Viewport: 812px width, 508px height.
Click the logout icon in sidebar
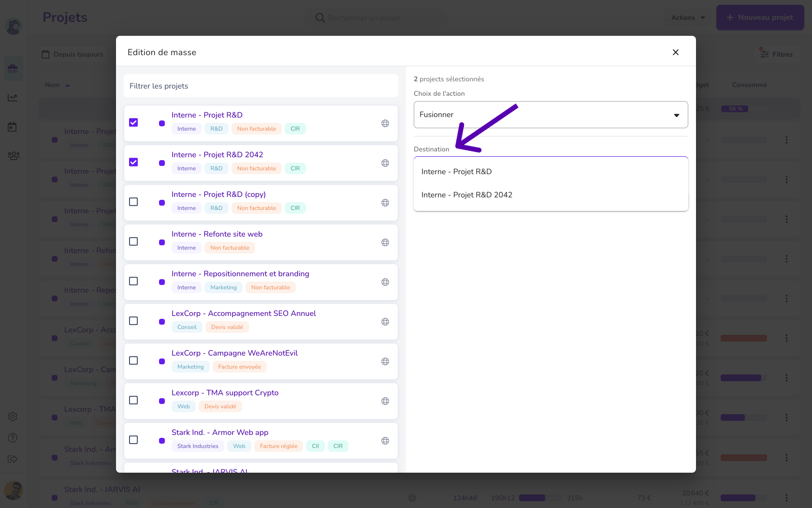tap(13, 459)
